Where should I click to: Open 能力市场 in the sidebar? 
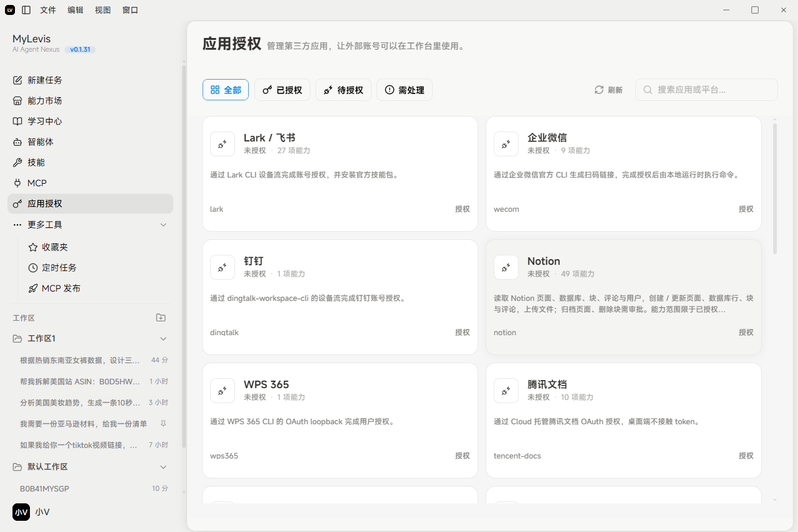click(x=90, y=101)
